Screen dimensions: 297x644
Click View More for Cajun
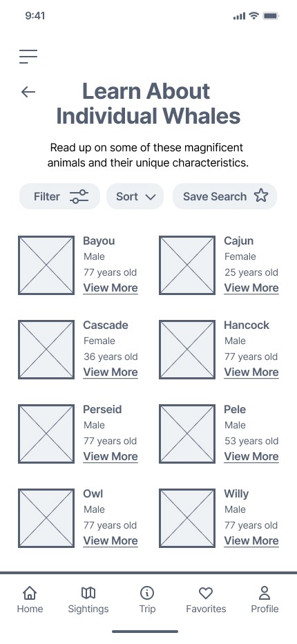click(x=251, y=288)
